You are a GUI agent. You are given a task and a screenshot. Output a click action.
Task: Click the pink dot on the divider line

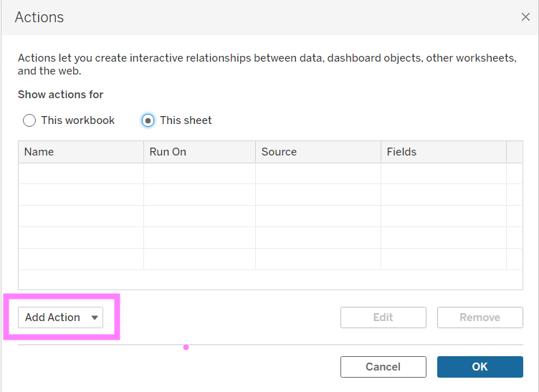(x=186, y=348)
